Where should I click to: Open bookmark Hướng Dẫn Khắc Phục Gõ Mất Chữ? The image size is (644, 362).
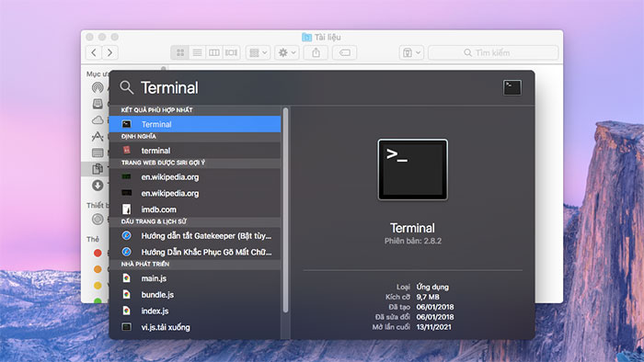click(195, 252)
